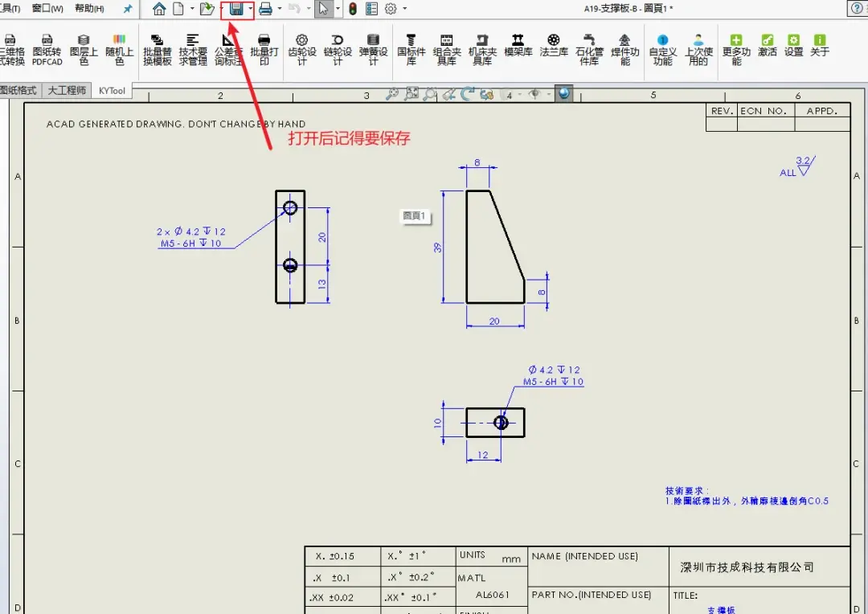This screenshot has height=614, width=868.
Task: Open 模架库 mold base library
Action: pos(518,45)
